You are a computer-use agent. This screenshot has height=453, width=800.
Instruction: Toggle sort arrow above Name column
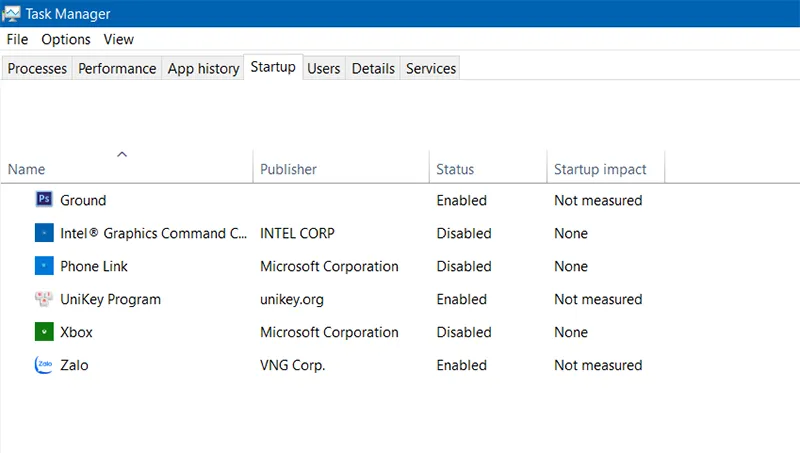pos(122,154)
